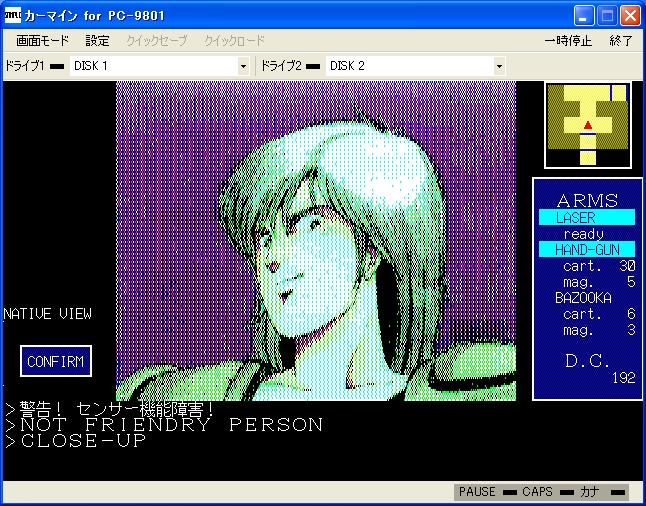The image size is (646, 506).
Task: Click the 一時停止 pause menu item
Action: pyautogui.click(x=568, y=41)
